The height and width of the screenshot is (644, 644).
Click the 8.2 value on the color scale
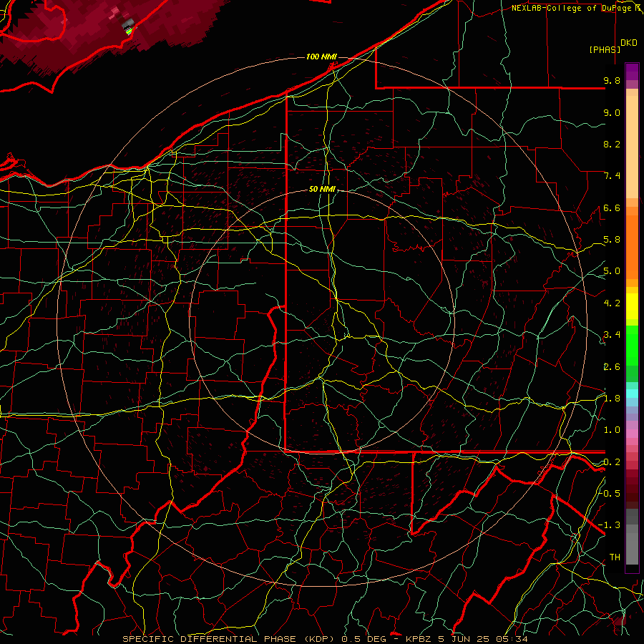(612, 144)
